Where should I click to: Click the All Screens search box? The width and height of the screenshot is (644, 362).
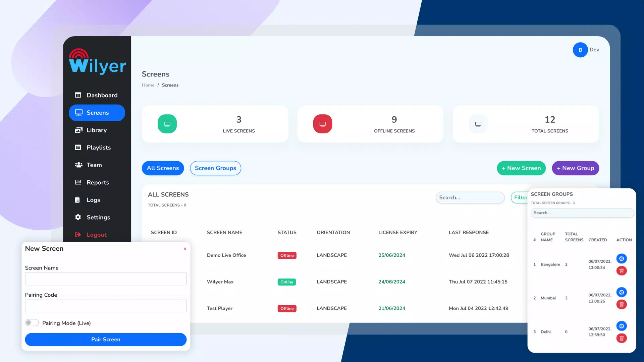pos(470,197)
